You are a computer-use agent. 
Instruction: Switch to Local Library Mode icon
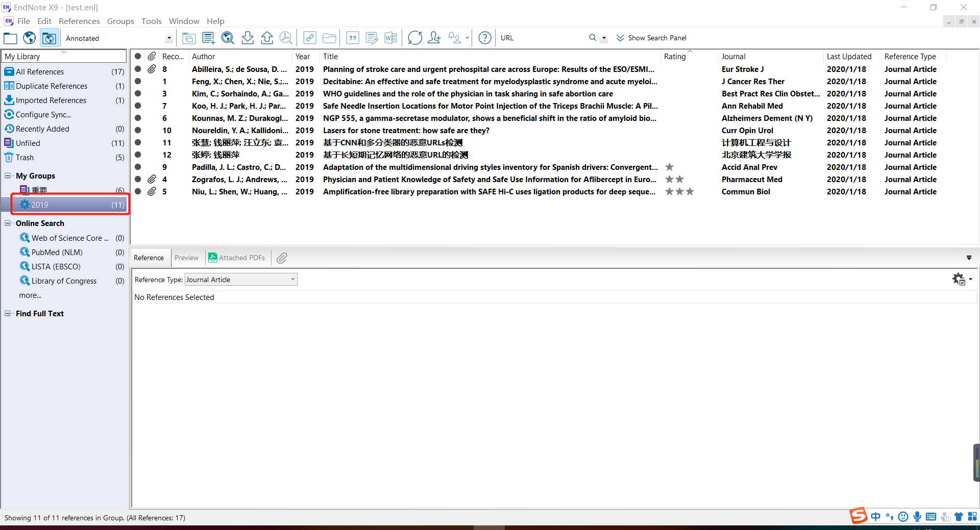click(x=10, y=38)
